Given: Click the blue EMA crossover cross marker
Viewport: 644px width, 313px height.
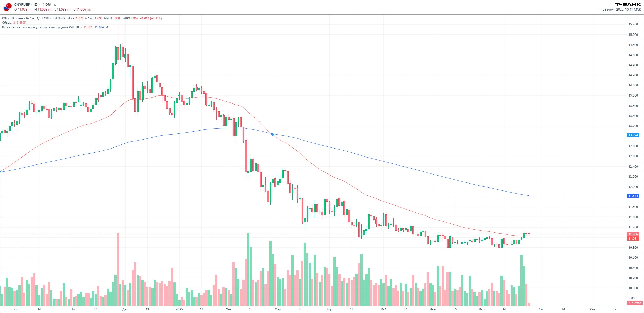Looking at the screenshot, I should coord(273,135).
